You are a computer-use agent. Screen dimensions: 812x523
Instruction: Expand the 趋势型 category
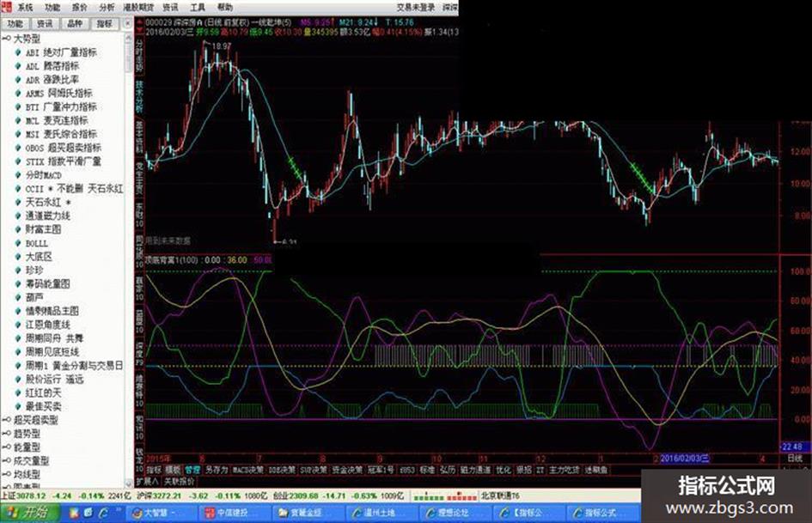pyautogui.click(x=6, y=434)
